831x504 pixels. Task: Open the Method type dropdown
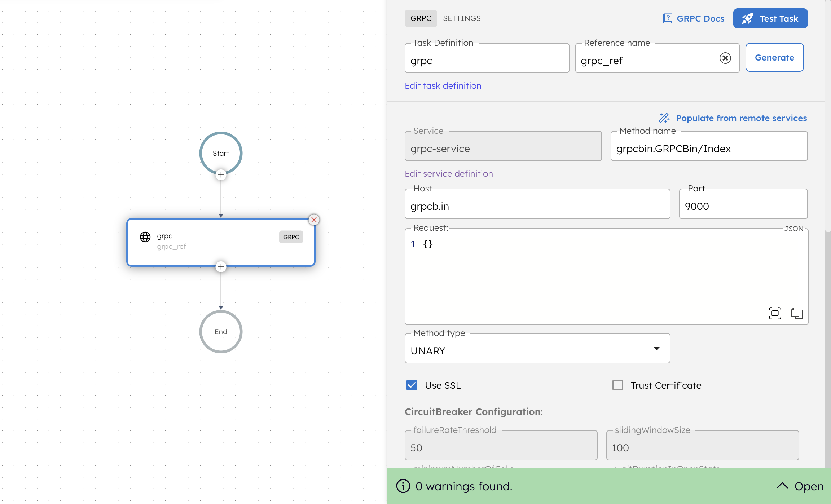click(x=537, y=348)
